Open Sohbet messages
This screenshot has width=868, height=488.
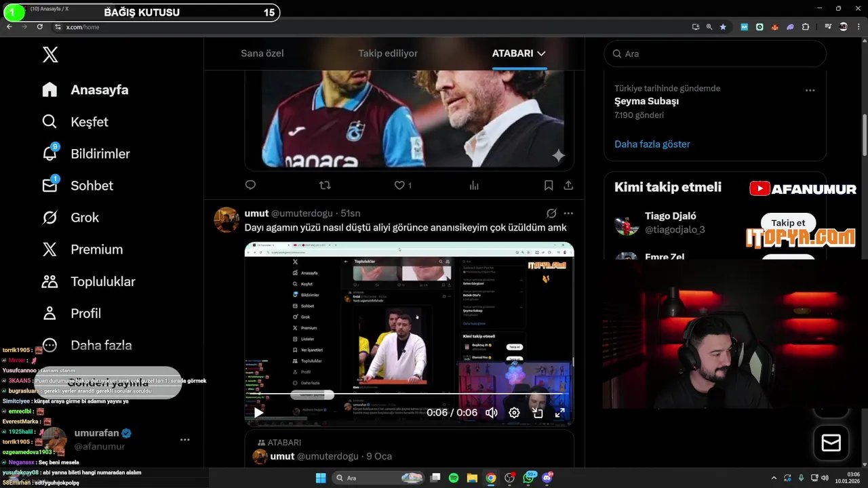pyautogui.click(x=77, y=186)
